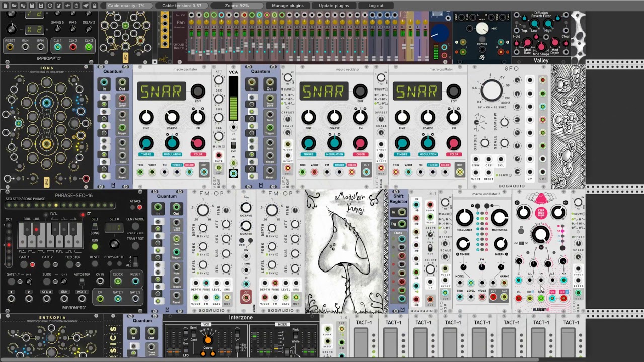This screenshot has height=362, width=644.
Task: Click the Log out button
Action: click(376, 6)
